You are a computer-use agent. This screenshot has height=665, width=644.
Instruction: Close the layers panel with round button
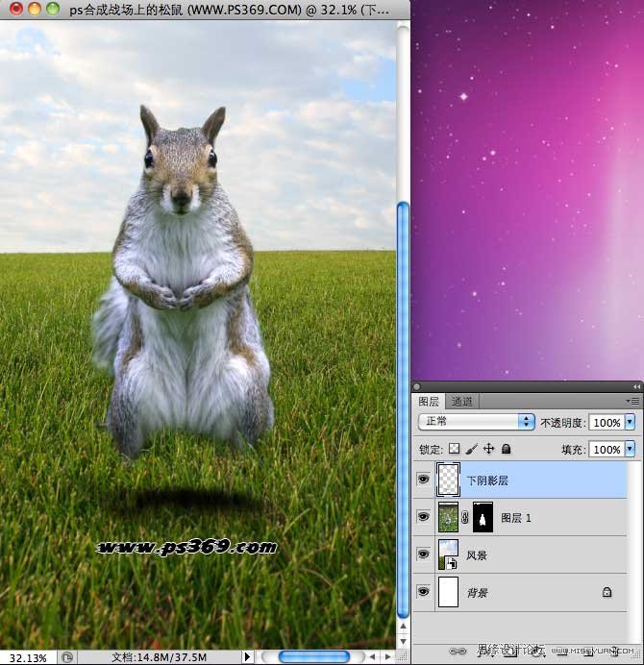(x=417, y=386)
